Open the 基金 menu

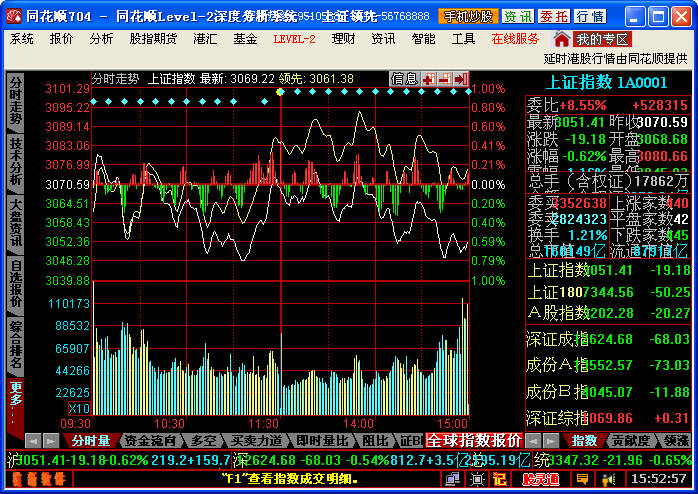245,39
